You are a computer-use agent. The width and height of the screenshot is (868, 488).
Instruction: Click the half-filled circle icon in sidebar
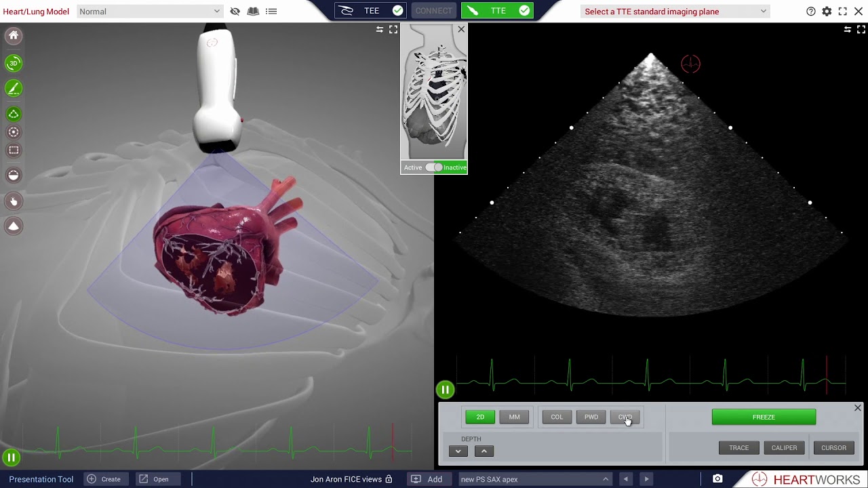tap(14, 176)
